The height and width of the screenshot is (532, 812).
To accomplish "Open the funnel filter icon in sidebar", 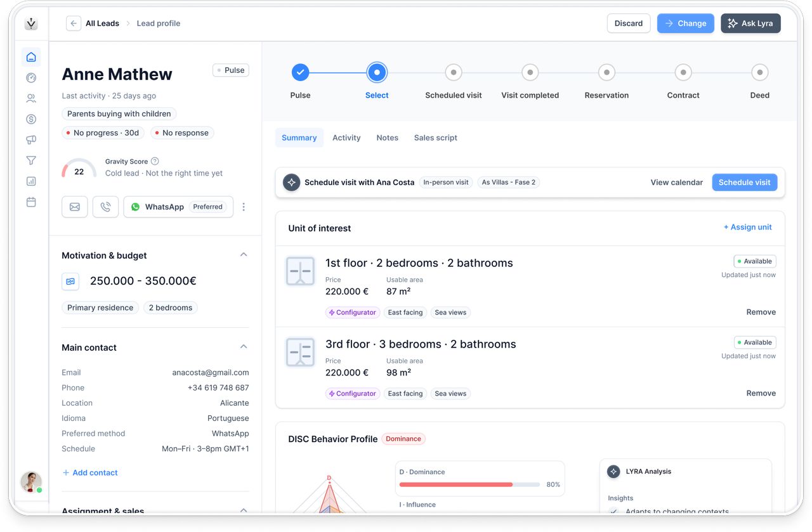I will point(31,160).
